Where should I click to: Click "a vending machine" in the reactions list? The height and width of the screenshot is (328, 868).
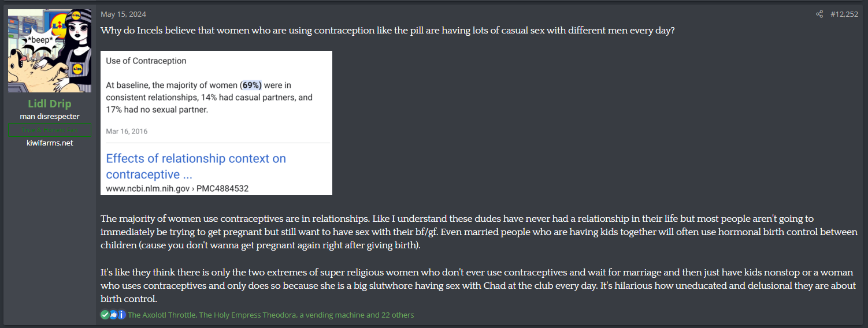[x=332, y=315]
